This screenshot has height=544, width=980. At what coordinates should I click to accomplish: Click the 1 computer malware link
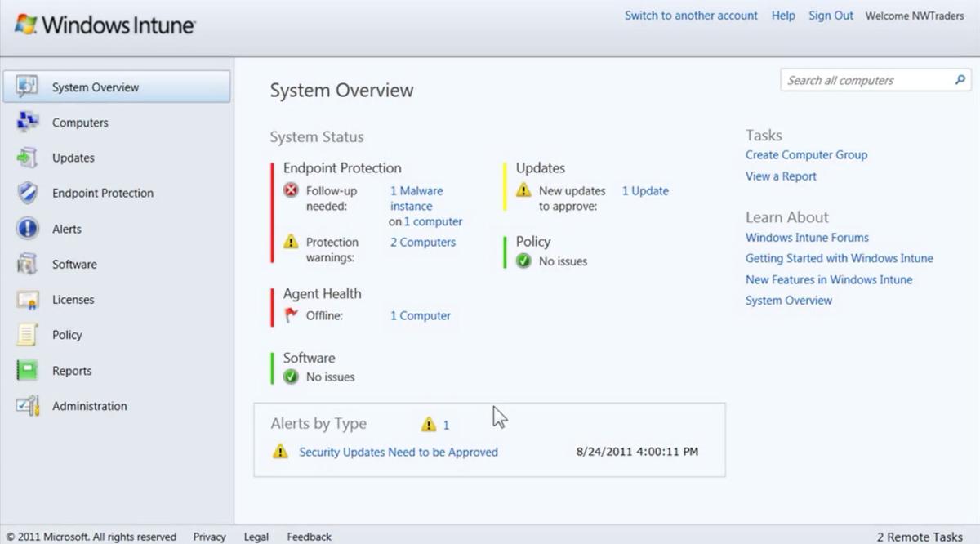click(x=433, y=221)
